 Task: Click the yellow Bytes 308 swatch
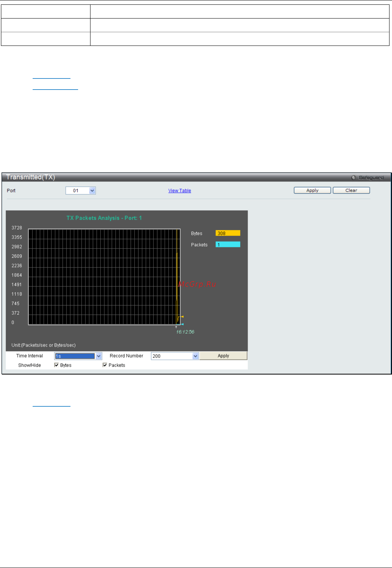(228, 233)
